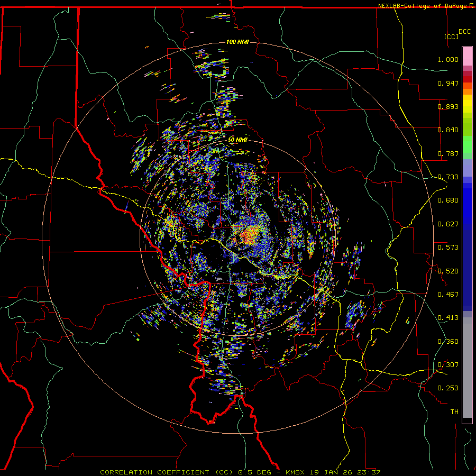Viewport: 476px width, 476px height.
Task: Click the 0.627 legend value
Action: point(448,224)
